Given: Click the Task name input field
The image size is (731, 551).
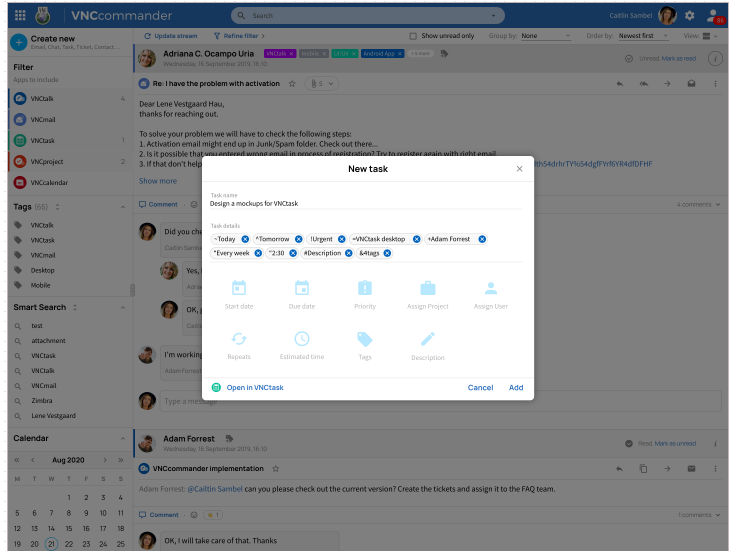Looking at the screenshot, I should (367, 203).
